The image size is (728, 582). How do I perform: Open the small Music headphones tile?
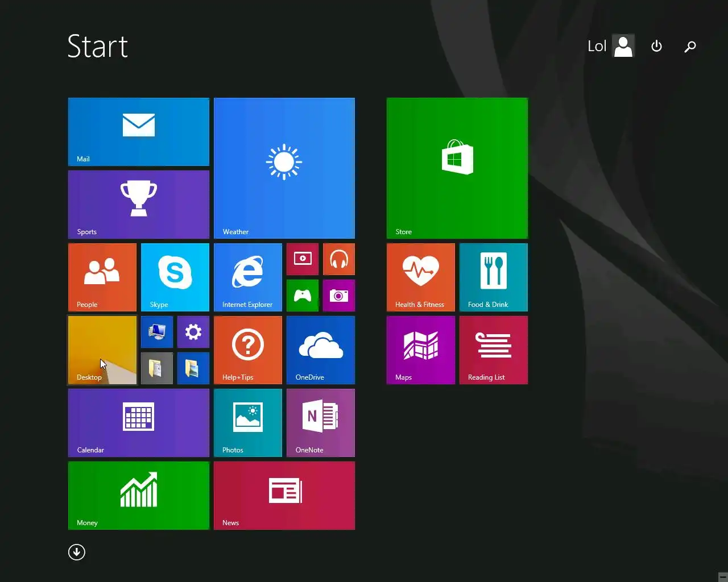pyautogui.click(x=339, y=259)
